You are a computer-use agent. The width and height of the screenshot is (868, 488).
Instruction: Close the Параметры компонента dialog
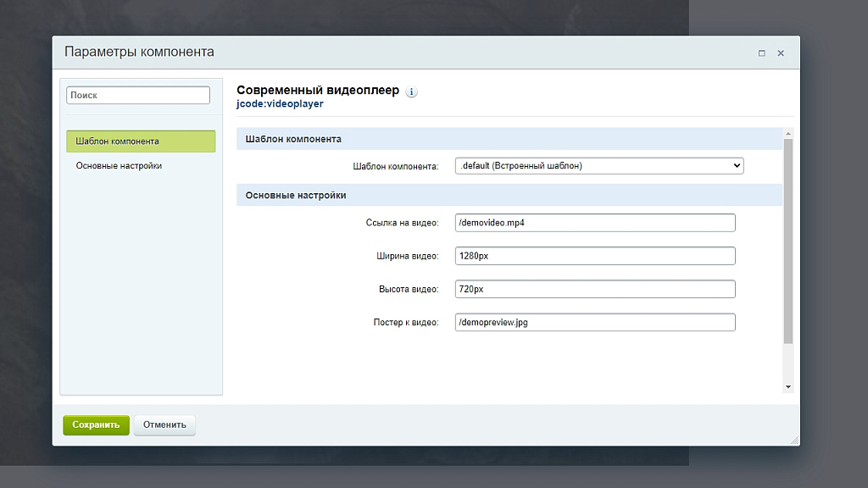[781, 53]
